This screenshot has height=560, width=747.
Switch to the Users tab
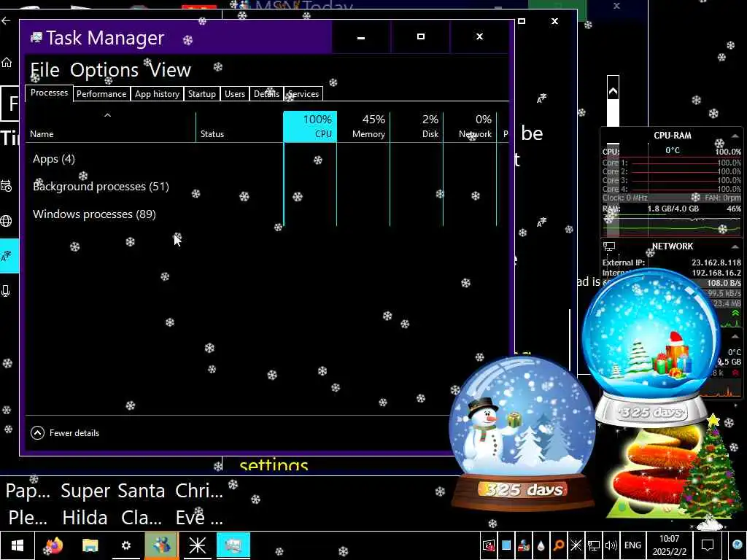pyautogui.click(x=235, y=94)
